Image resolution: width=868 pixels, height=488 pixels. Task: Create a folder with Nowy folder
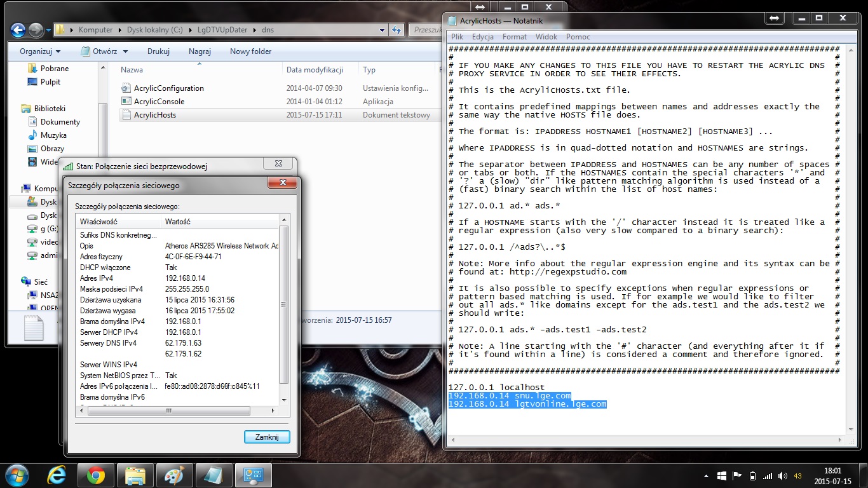coord(250,51)
